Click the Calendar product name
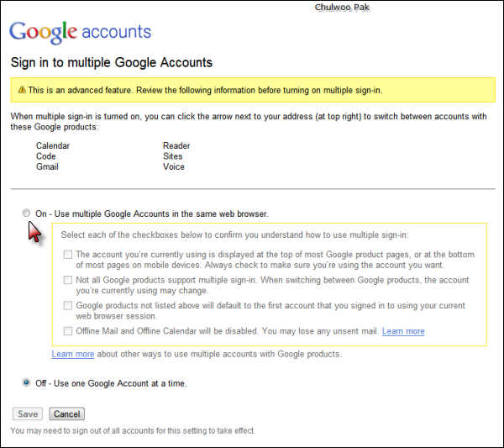The image size is (504, 448). (53, 145)
